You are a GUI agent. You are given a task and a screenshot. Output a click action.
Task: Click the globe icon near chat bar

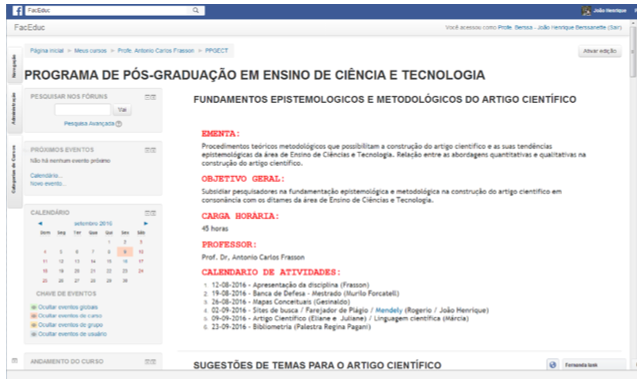point(553,365)
